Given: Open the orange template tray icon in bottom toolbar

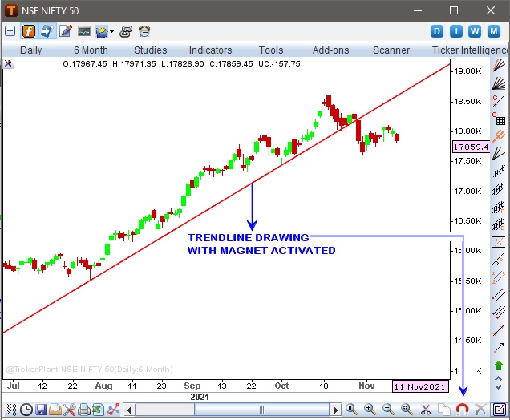Looking at the screenshot, I should click(x=55, y=410).
